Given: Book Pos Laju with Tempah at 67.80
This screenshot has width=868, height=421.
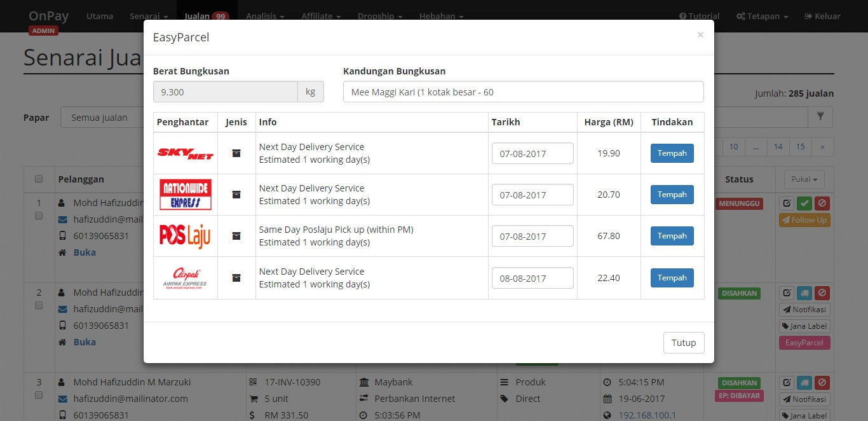Looking at the screenshot, I should [x=672, y=236].
